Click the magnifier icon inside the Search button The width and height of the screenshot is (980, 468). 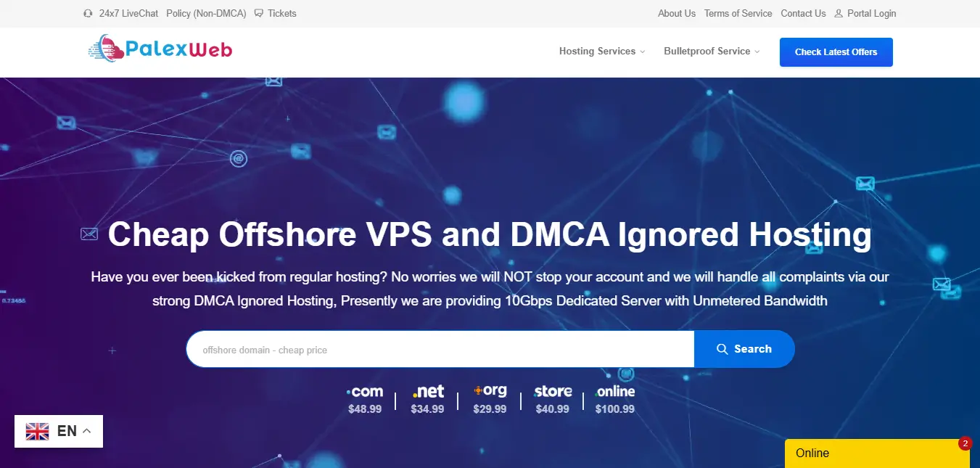coord(722,349)
